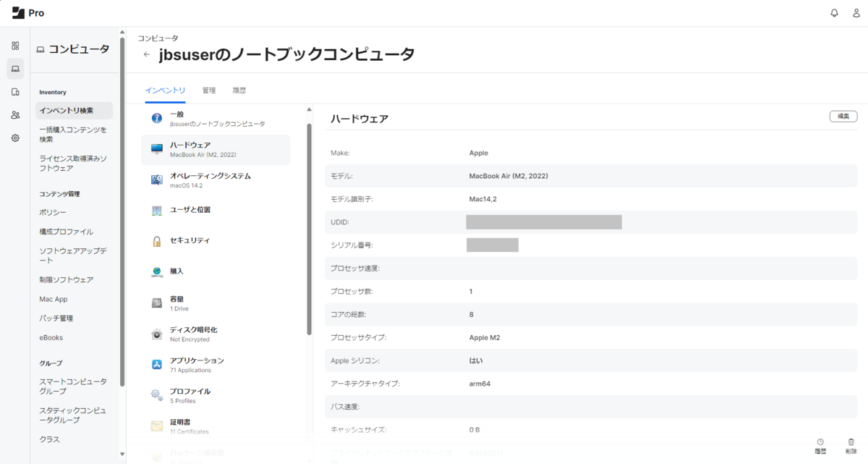Click the Apple シリコン value はい
Image resolution: width=868 pixels, height=464 pixels.
[x=476, y=360]
